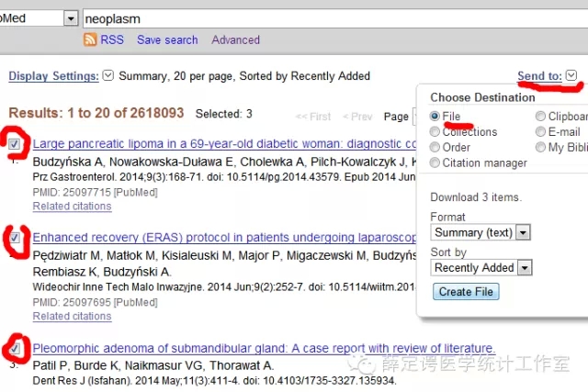Select the My Bibliography radio button

tap(540, 147)
